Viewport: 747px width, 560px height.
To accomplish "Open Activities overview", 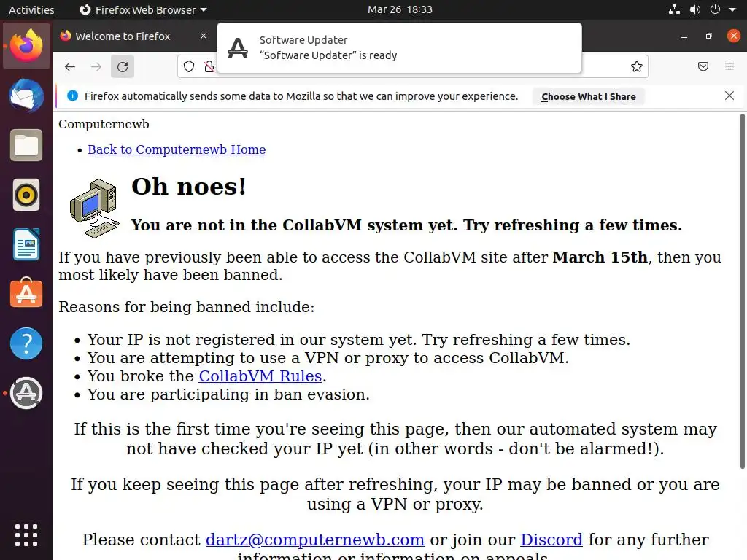I will pyautogui.click(x=31, y=9).
